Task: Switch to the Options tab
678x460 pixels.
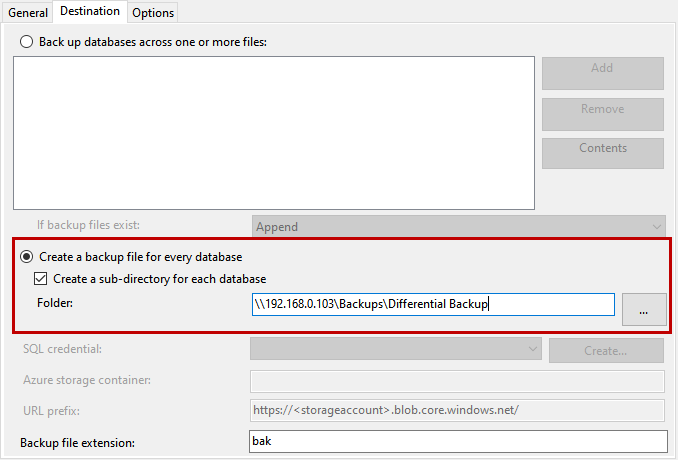Action: click(153, 13)
